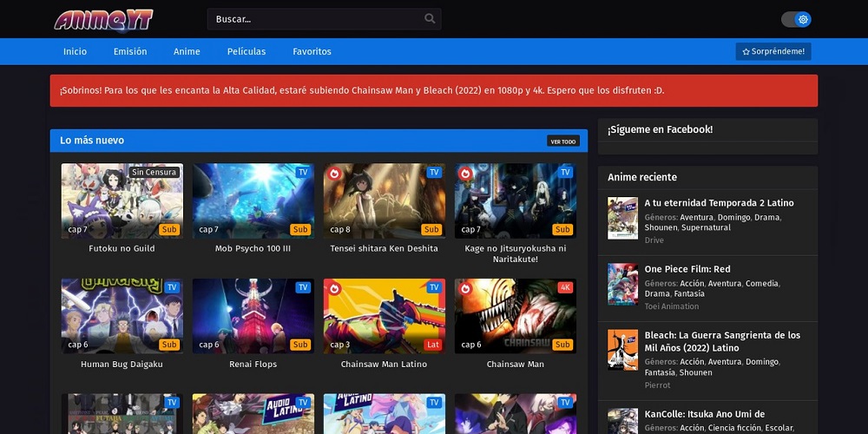This screenshot has width=868, height=434.
Task: Click the AnimeYT logo
Action: click(x=103, y=19)
